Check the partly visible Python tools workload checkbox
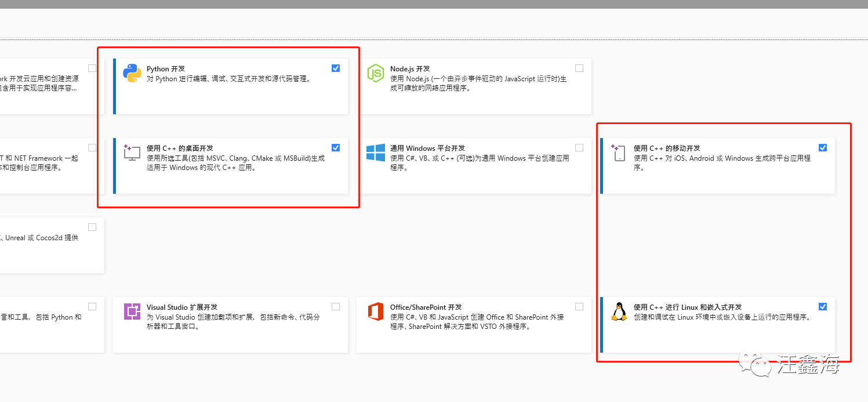The height and width of the screenshot is (402, 868). (x=92, y=306)
